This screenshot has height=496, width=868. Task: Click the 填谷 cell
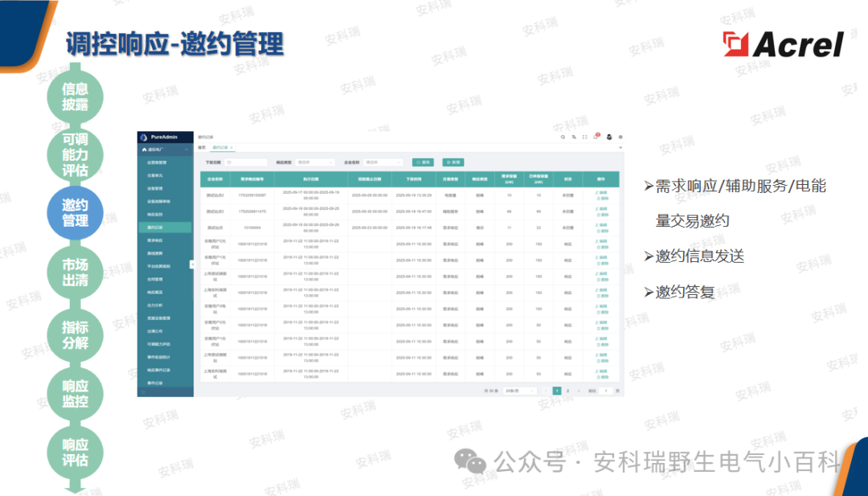point(479,228)
